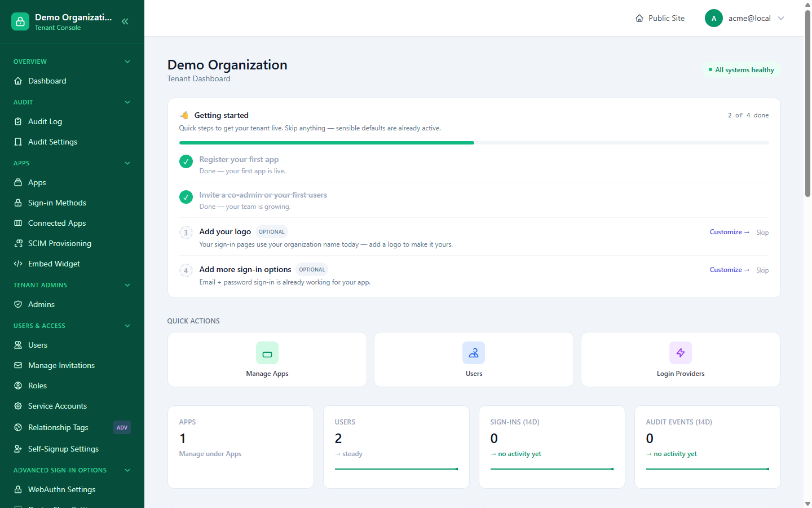Image resolution: width=812 pixels, height=508 pixels.
Task: Click Customize for Add your logo
Action: [729, 232]
